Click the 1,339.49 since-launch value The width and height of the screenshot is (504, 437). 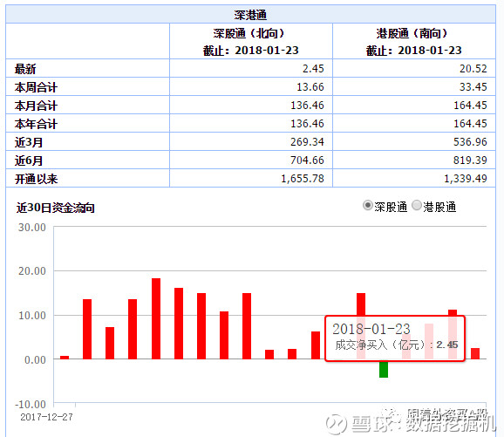[466, 179]
